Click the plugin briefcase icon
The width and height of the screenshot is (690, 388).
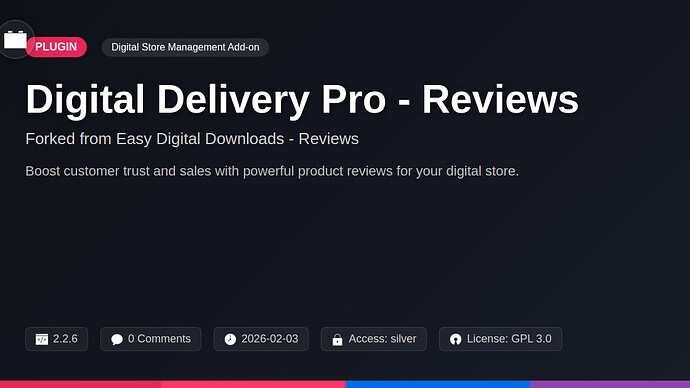click(15, 40)
